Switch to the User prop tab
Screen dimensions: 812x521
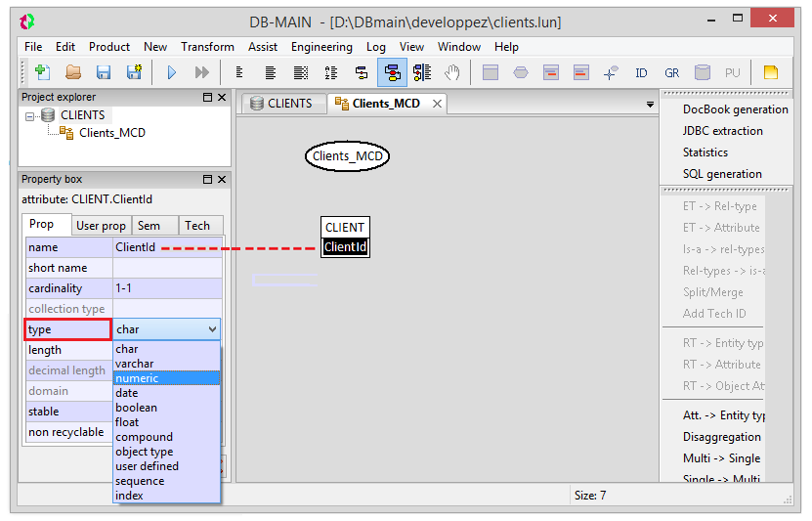click(x=101, y=226)
